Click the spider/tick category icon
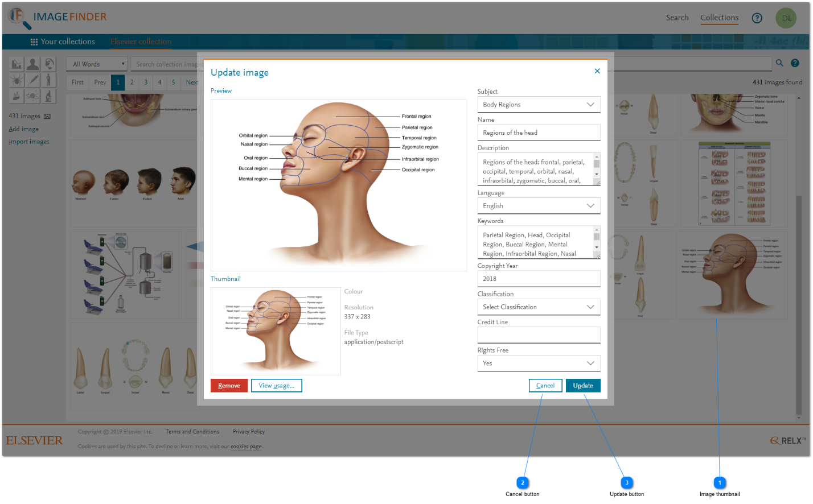Viewport: 813px width, 504px height. tap(17, 80)
